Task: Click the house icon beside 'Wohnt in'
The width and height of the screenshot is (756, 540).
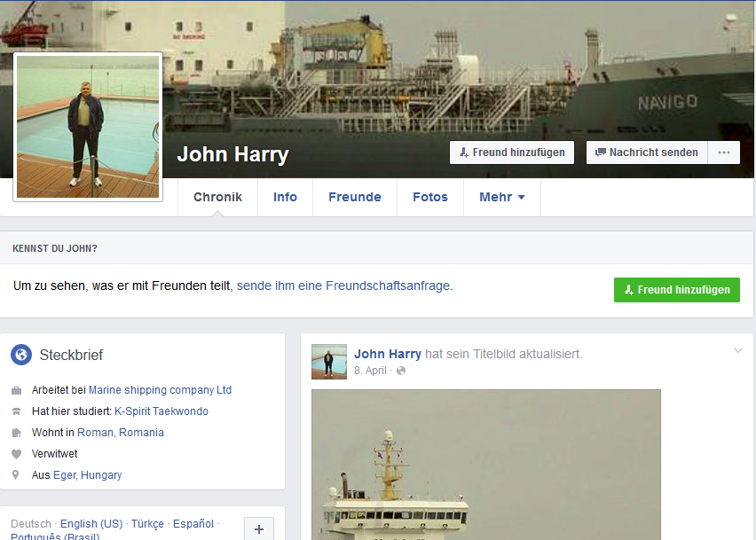Action: click(x=16, y=433)
